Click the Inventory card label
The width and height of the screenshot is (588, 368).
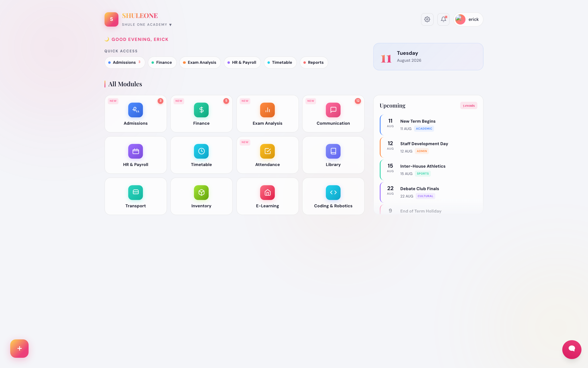[201, 206]
